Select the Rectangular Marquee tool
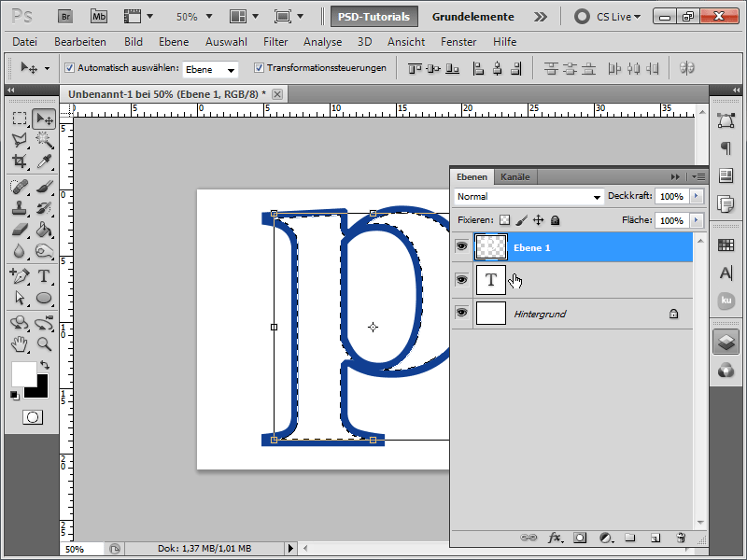Viewport: 747px width, 560px height. coord(20,119)
